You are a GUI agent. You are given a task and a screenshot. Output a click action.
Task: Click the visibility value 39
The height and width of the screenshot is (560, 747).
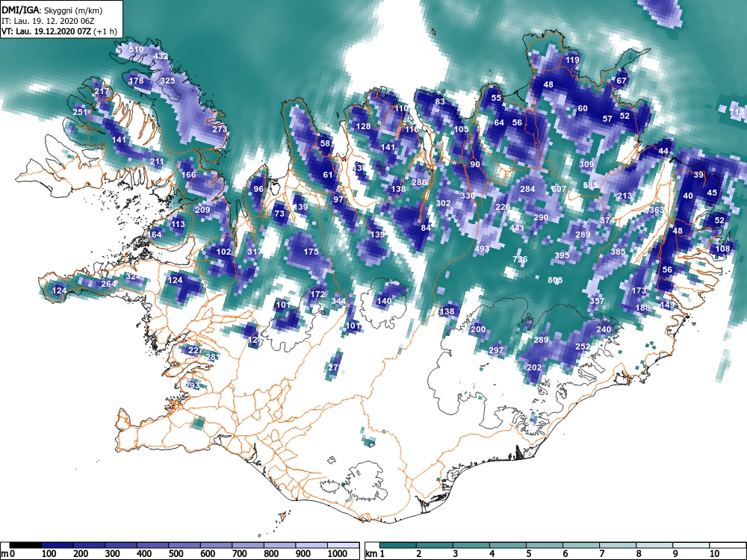tap(698, 175)
